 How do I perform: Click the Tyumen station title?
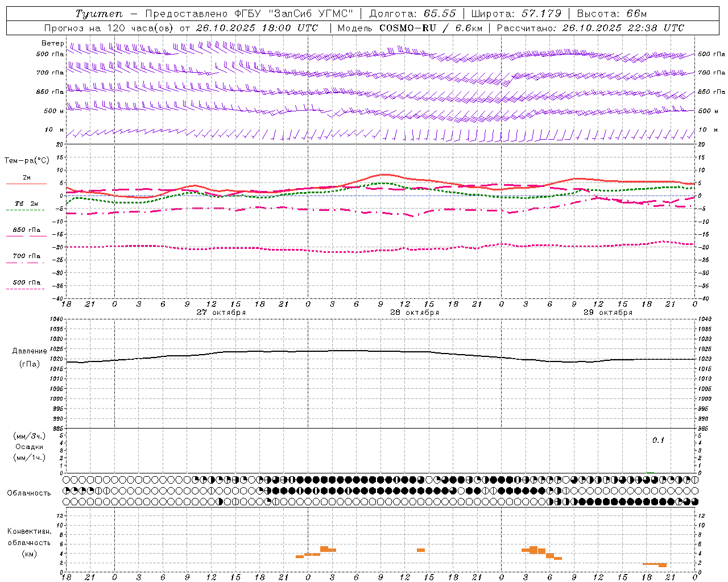[99, 14]
